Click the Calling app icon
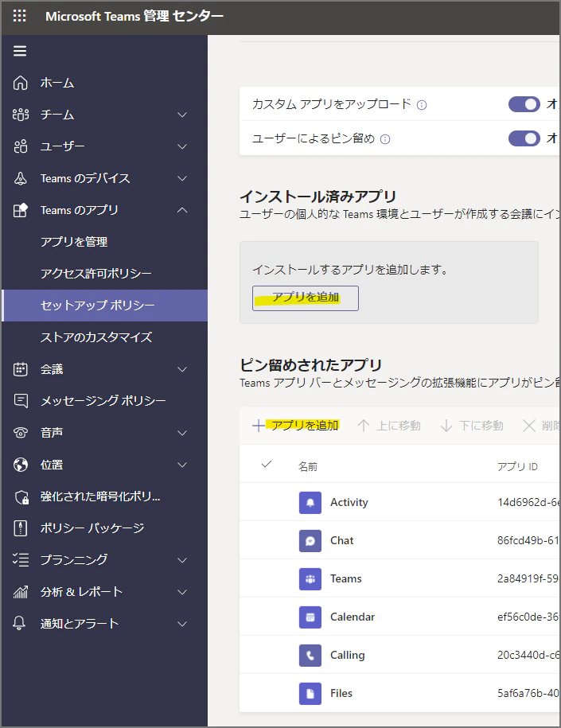The width and height of the screenshot is (561, 728). (310, 655)
